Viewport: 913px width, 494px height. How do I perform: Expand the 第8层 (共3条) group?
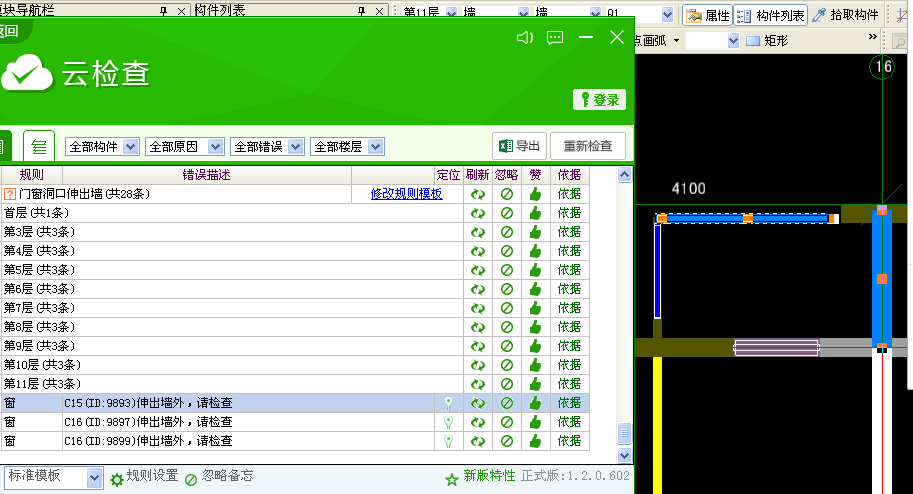click(39, 327)
